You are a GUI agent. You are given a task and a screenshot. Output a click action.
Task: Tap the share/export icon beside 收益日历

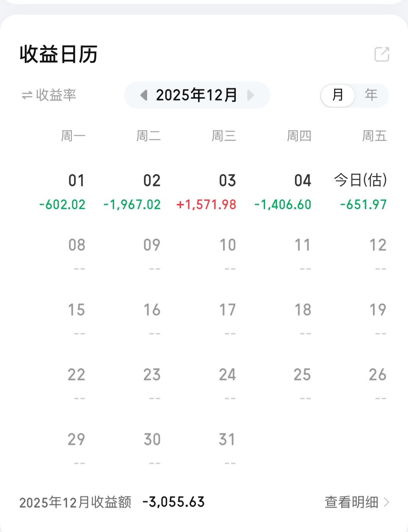(381, 55)
